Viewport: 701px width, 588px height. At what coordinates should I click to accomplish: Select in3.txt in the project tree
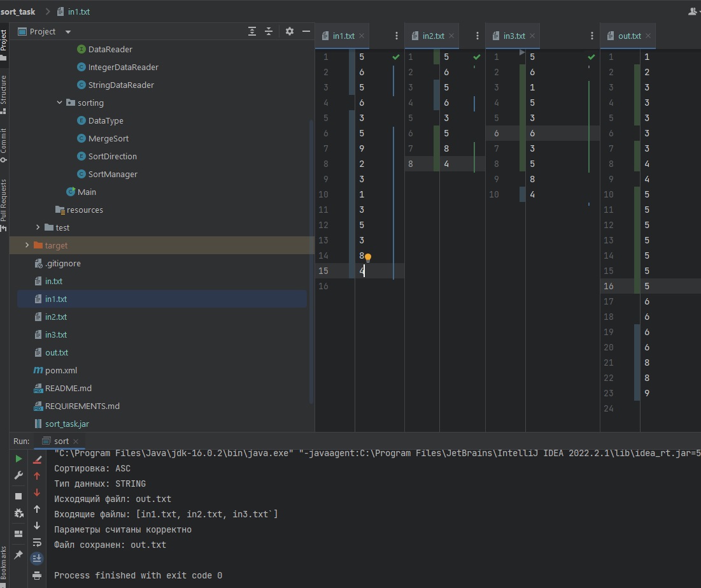click(55, 334)
